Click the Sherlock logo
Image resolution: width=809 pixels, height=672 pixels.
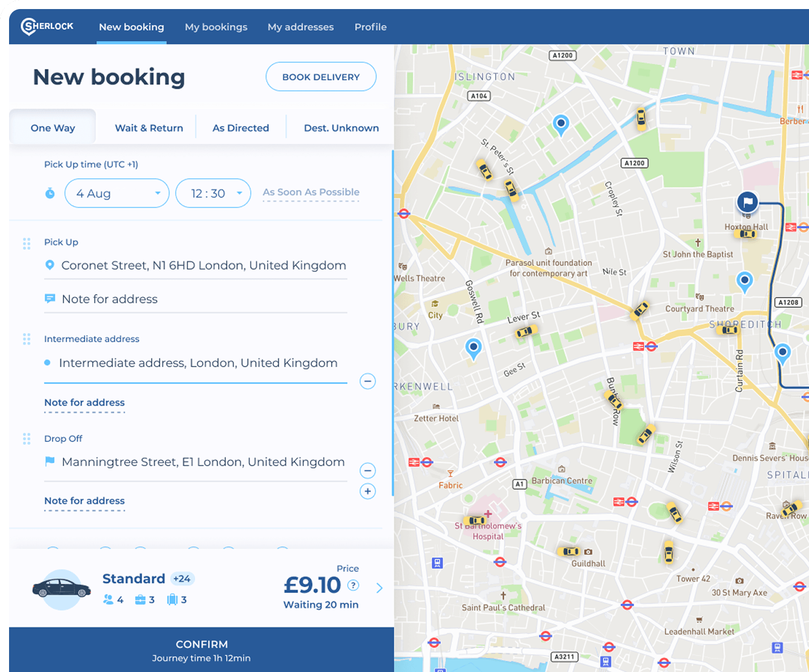coord(48,26)
